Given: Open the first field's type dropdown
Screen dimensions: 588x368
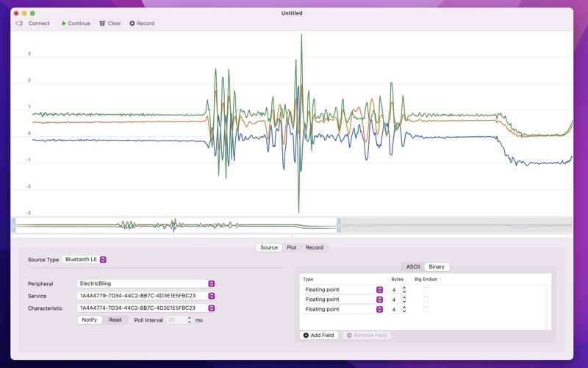Looking at the screenshot, I should (x=343, y=290).
